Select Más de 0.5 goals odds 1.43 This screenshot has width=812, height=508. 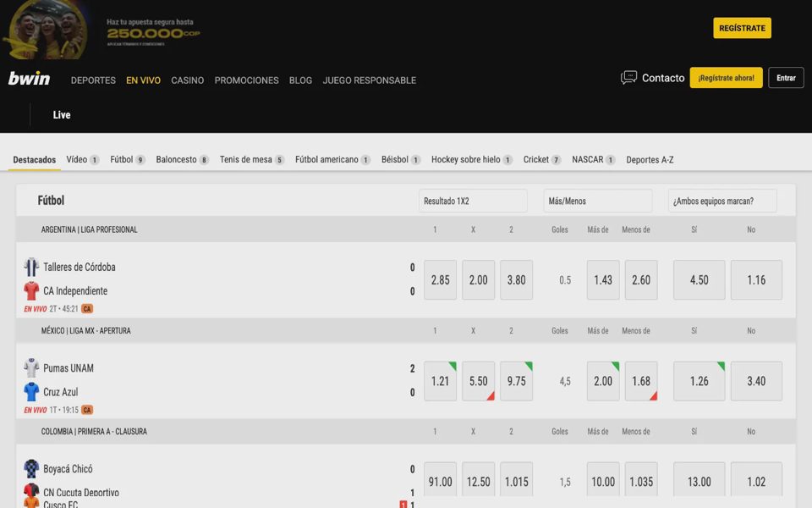[603, 280]
